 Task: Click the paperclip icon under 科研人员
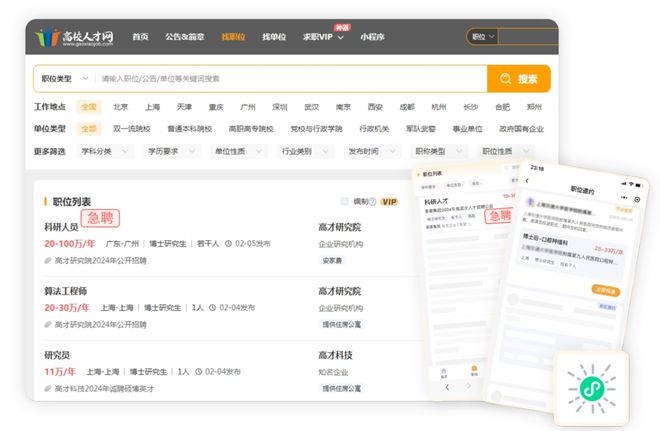tap(48, 261)
